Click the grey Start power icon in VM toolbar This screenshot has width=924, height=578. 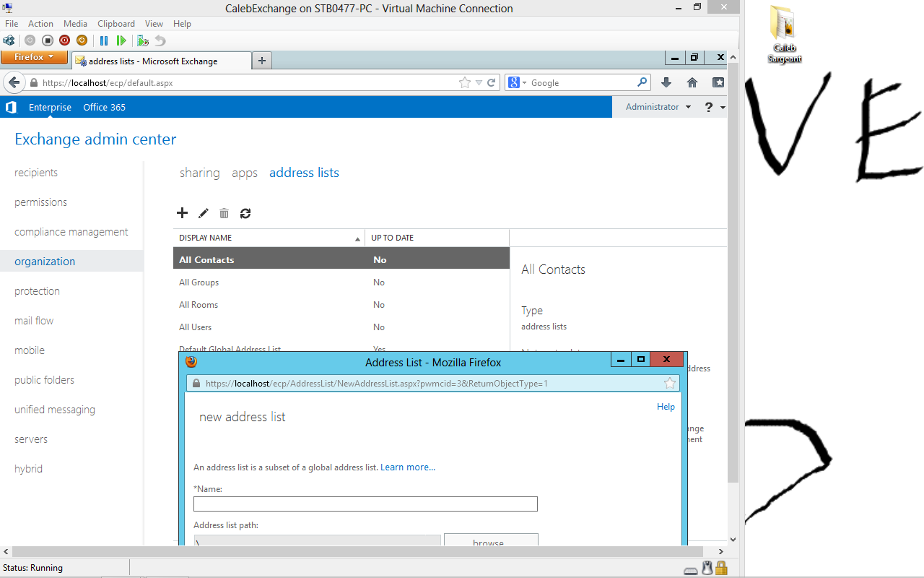[x=30, y=40]
